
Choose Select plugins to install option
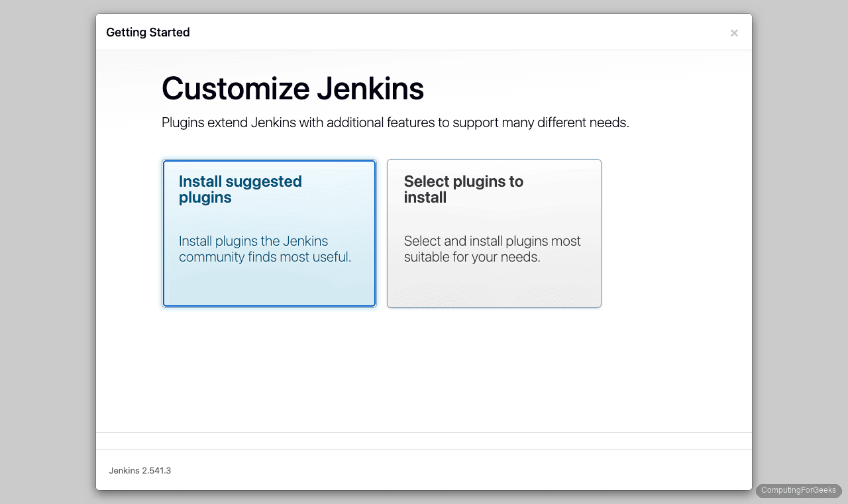click(494, 233)
